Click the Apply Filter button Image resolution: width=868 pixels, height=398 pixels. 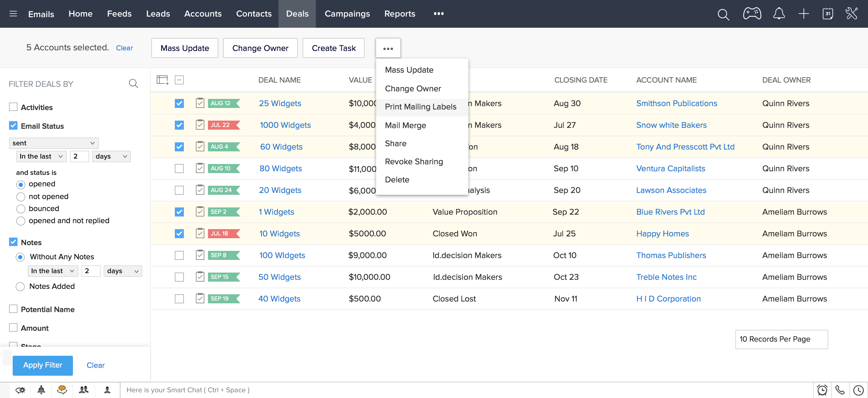[x=43, y=365]
